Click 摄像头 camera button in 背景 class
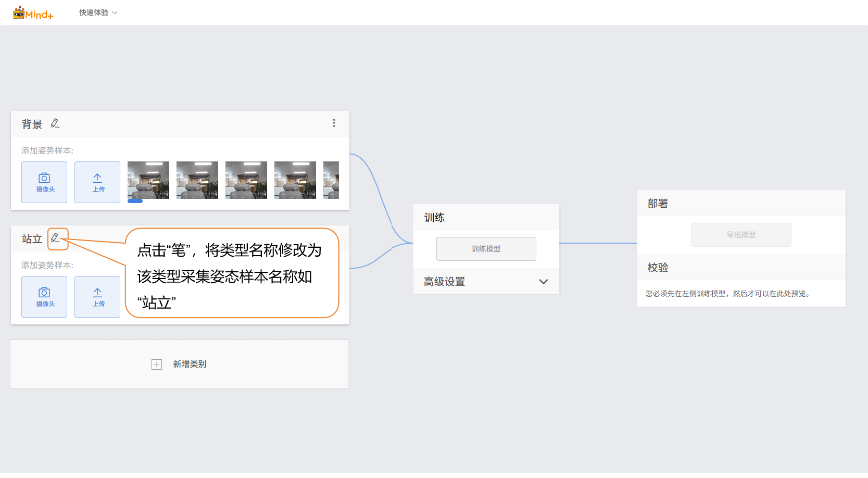The height and width of the screenshot is (478, 868). point(44,182)
